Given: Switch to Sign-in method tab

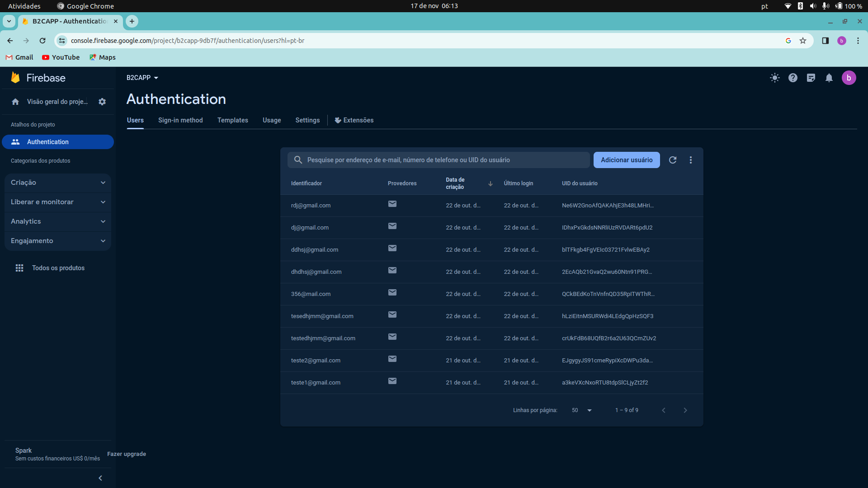Looking at the screenshot, I should [x=180, y=120].
